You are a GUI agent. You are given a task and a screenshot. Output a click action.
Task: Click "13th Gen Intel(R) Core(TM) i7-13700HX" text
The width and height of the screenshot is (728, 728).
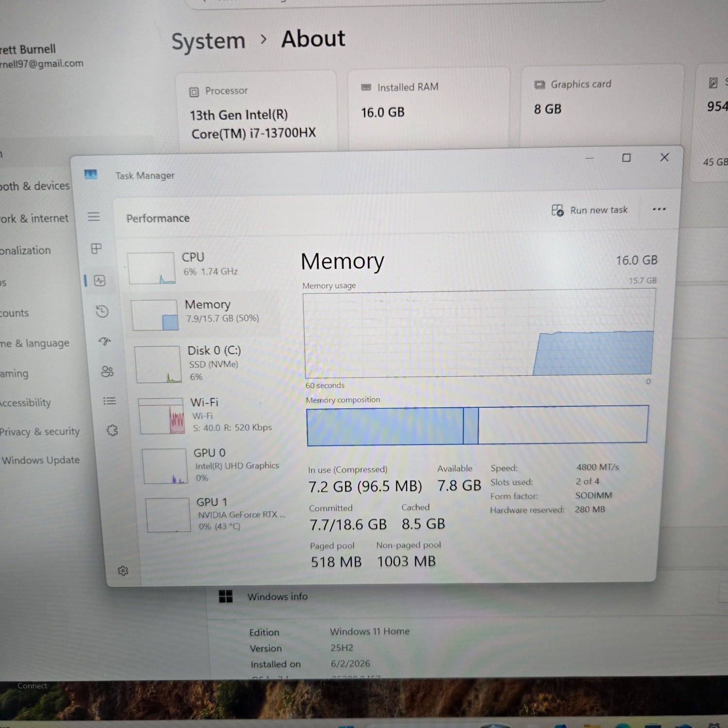coord(253,124)
